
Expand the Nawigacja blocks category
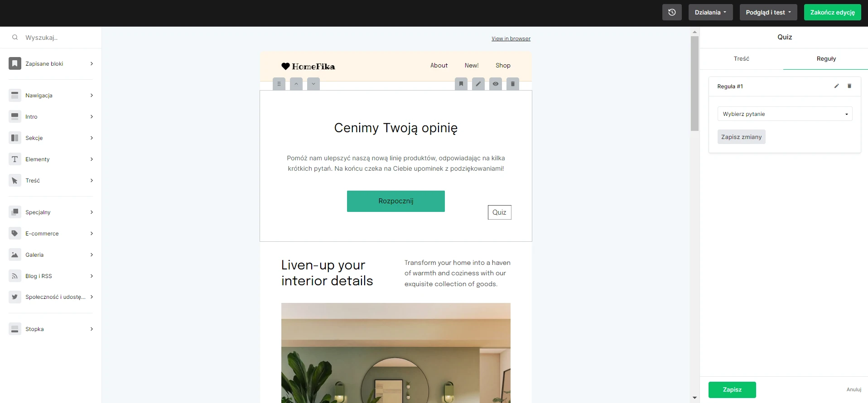pyautogui.click(x=51, y=96)
